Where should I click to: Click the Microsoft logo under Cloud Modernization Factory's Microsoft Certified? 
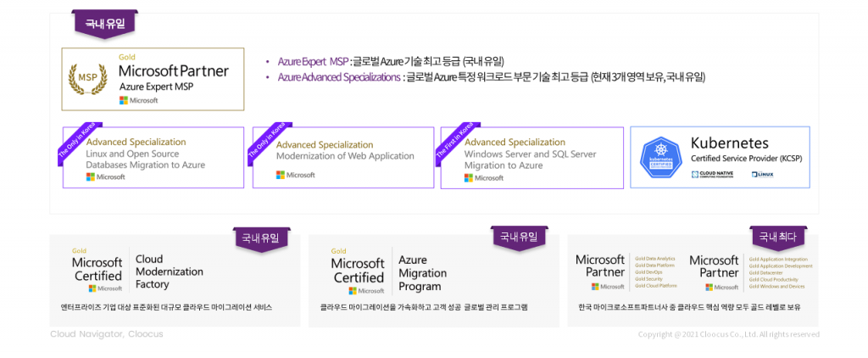[106, 288]
